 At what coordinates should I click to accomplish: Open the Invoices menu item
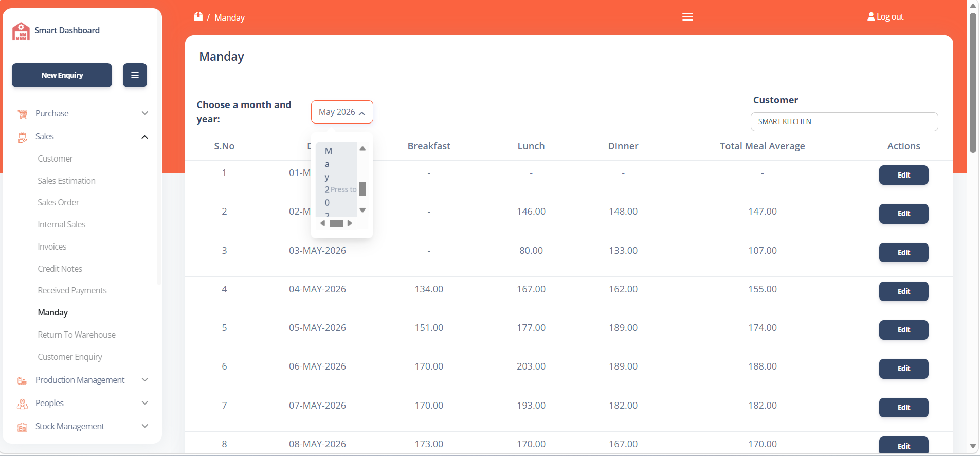tap(52, 247)
